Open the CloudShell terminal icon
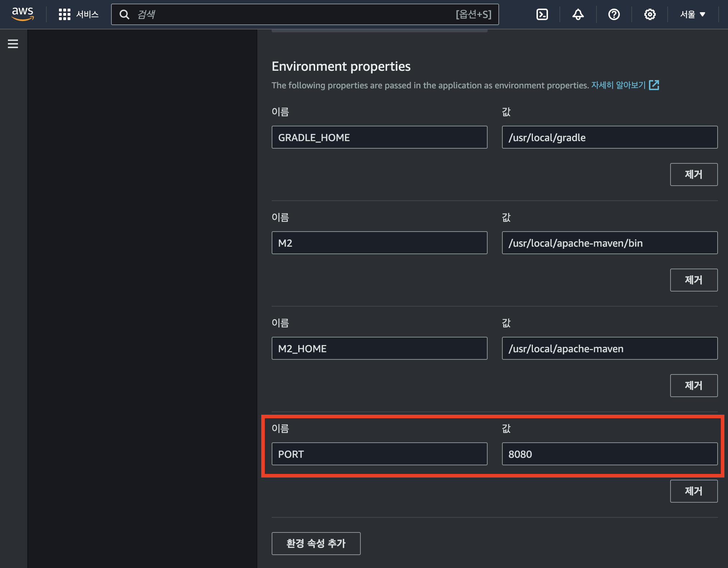This screenshot has height=568, width=728. pyautogui.click(x=542, y=14)
